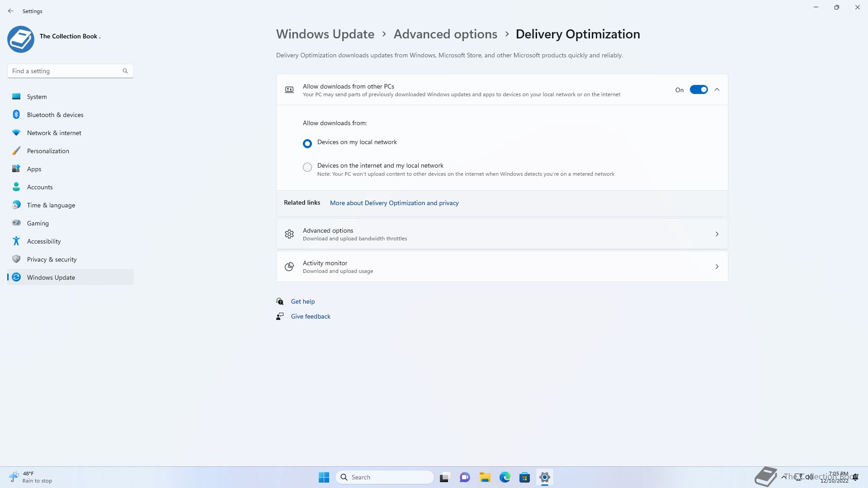Screen dimensions: 868x488
Task: Open Advanced options chevron arrow
Action: (717, 234)
